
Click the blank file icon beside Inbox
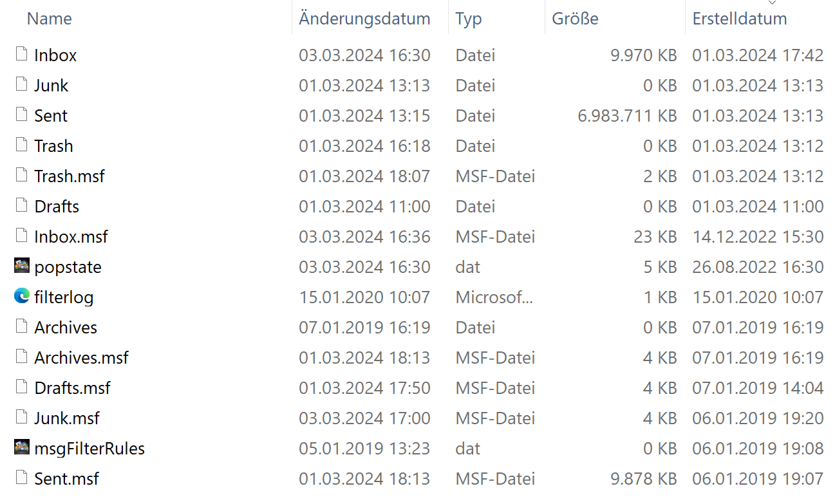click(22, 54)
